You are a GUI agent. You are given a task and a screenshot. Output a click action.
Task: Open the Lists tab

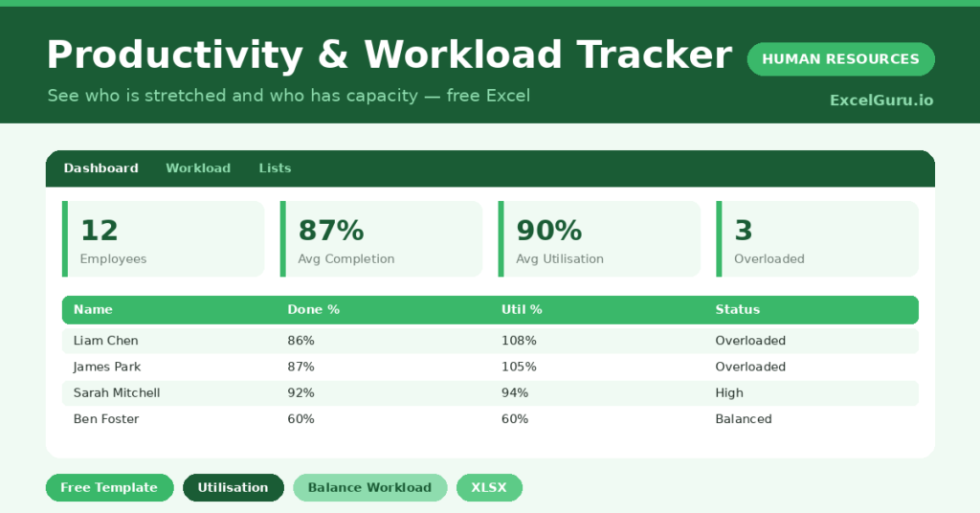(275, 168)
